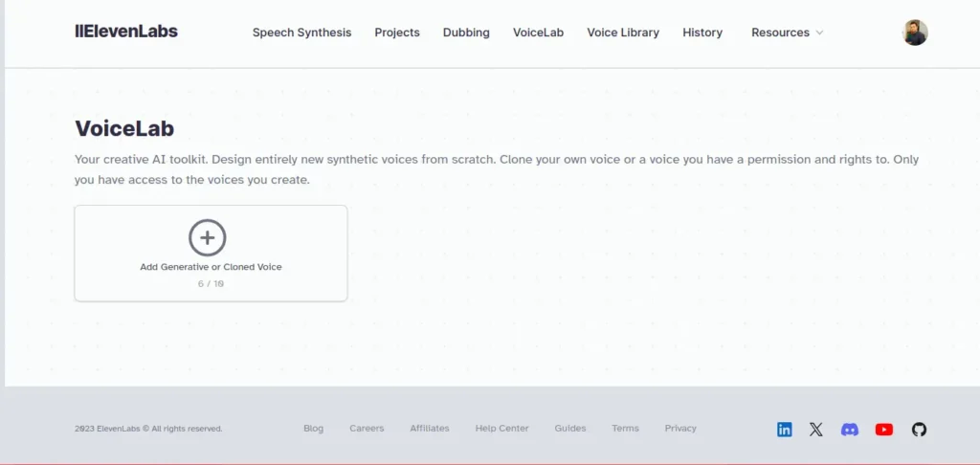
Task: Open the Discord social icon
Action: point(850,430)
